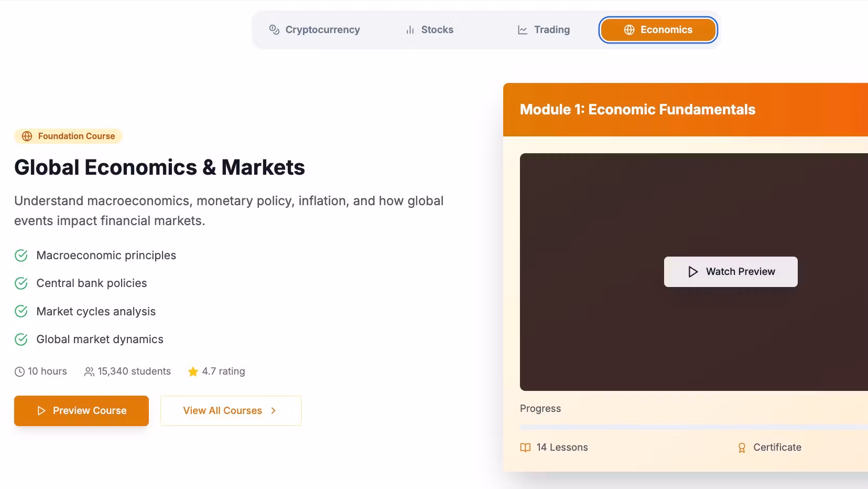868x489 pixels.
Task: Select the Economics tab
Action: pos(658,30)
